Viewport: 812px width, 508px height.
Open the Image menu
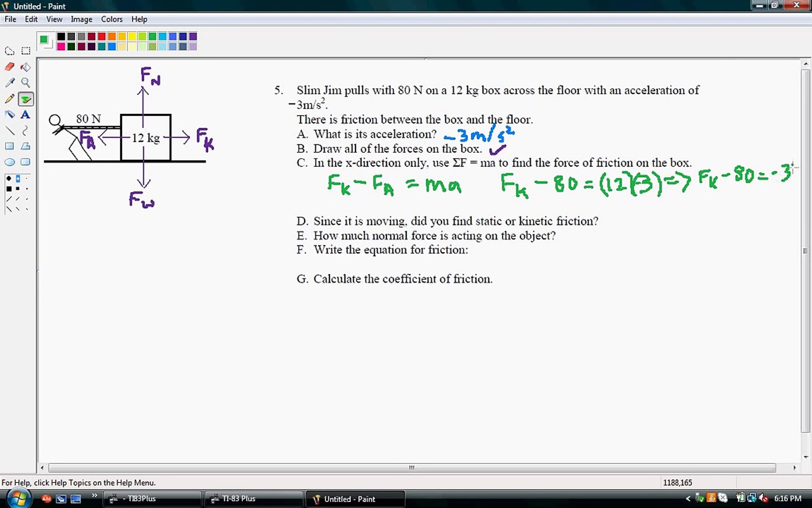pyautogui.click(x=81, y=19)
